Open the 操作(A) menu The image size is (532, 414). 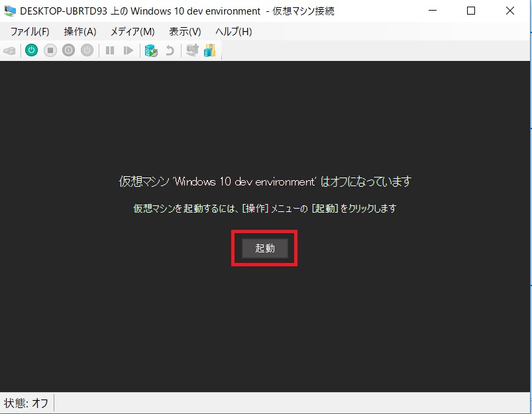click(x=80, y=32)
